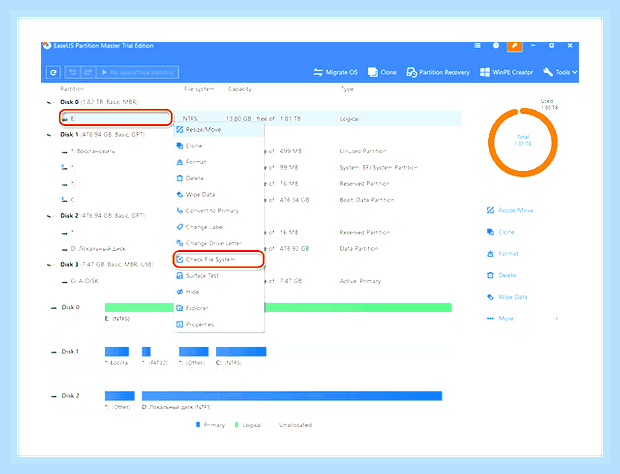620x474 pixels.
Task: Click the refresh icon in the toolbar
Action: pos(53,72)
